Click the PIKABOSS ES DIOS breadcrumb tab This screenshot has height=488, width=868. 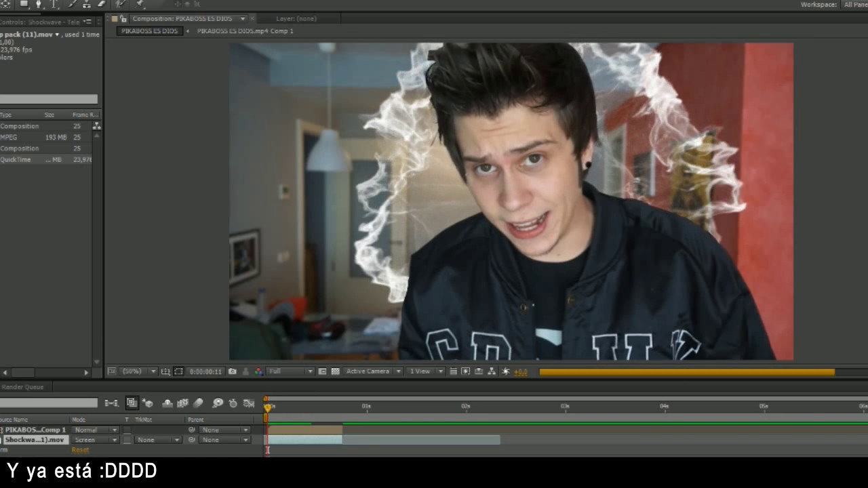click(x=149, y=31)
